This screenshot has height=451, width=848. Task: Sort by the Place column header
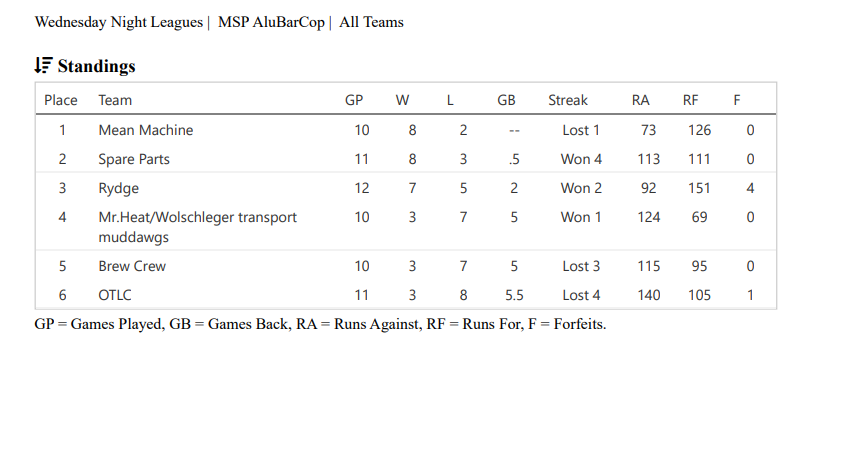click(x=61, y=100)
